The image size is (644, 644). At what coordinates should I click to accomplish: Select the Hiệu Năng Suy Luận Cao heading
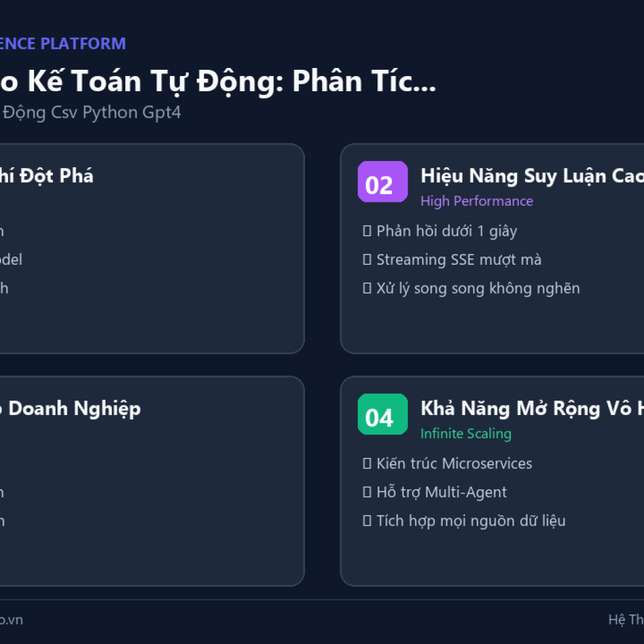(532, 176)
